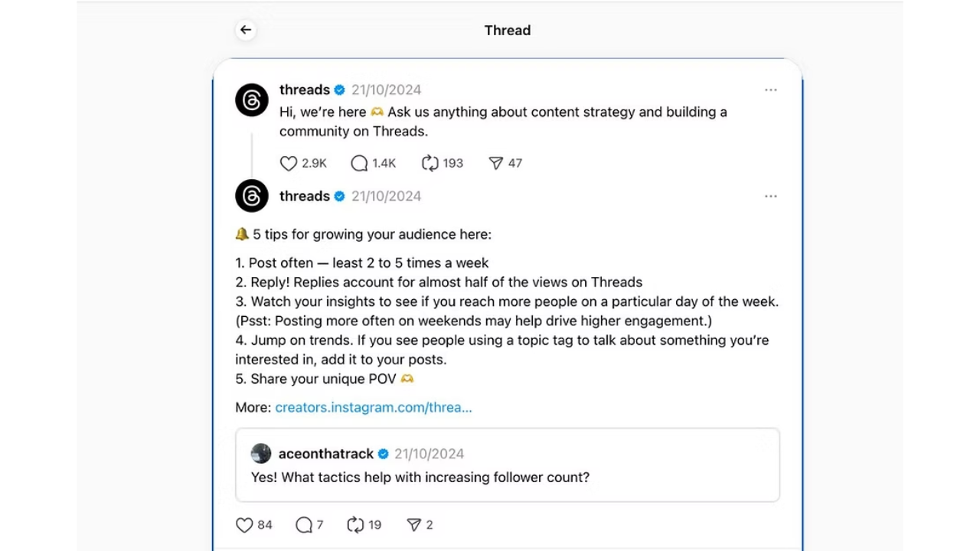The width and height of the screenshot is (980, 551).
Task: Open replies on the first post
Action: tap(359, 163)
